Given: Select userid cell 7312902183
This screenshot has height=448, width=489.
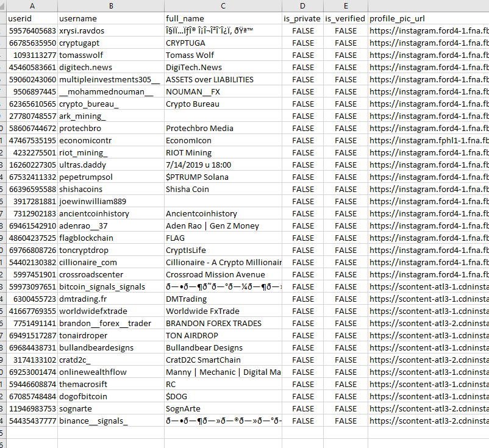Looking at the screenshot, I should click(32, 213).
